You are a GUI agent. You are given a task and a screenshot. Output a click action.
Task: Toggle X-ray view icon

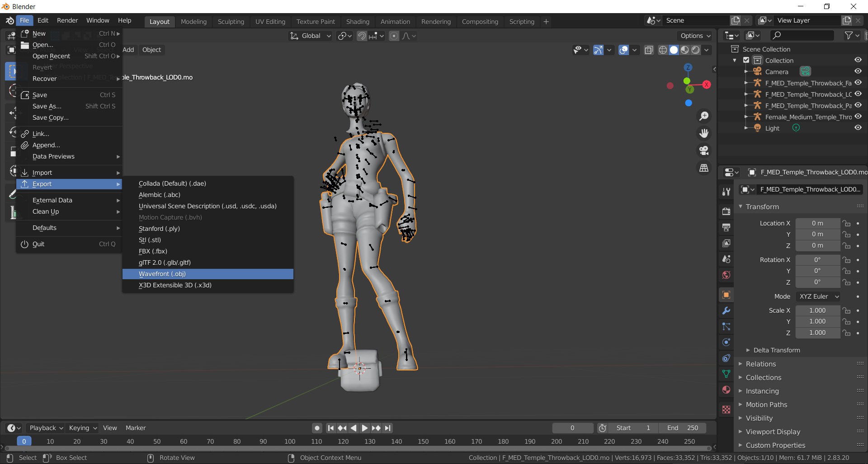click(x=649, y=50)
